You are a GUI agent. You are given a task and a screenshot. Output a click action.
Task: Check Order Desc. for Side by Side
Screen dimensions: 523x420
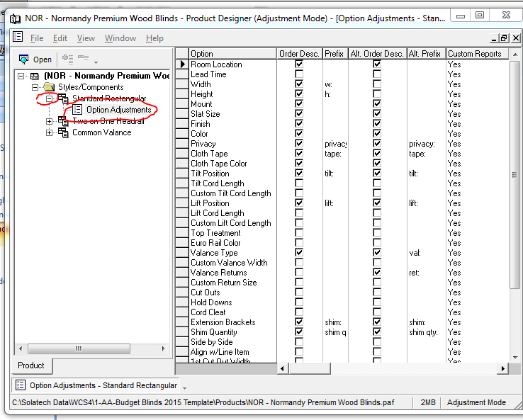pyautogui.click(x=299, y=341)
